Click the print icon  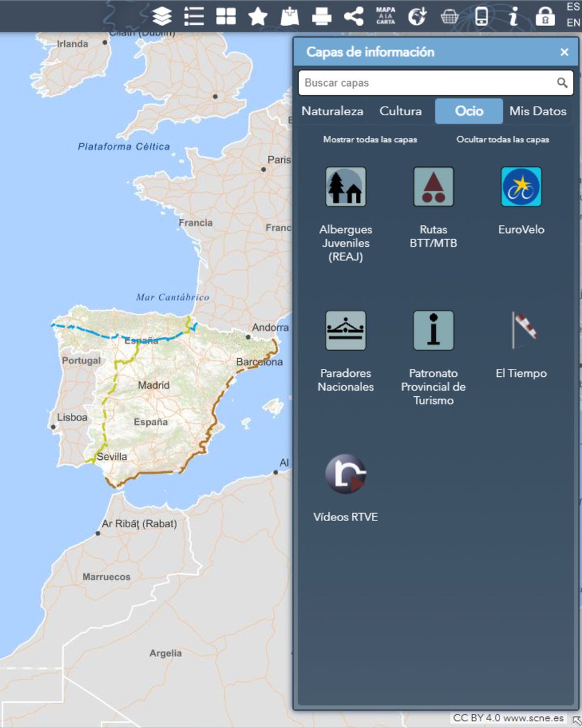click(322, 16)
